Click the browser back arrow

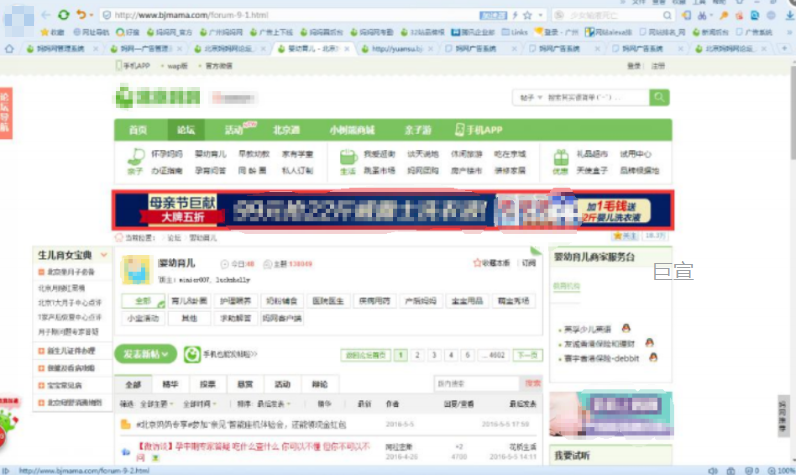coord(46,15)
